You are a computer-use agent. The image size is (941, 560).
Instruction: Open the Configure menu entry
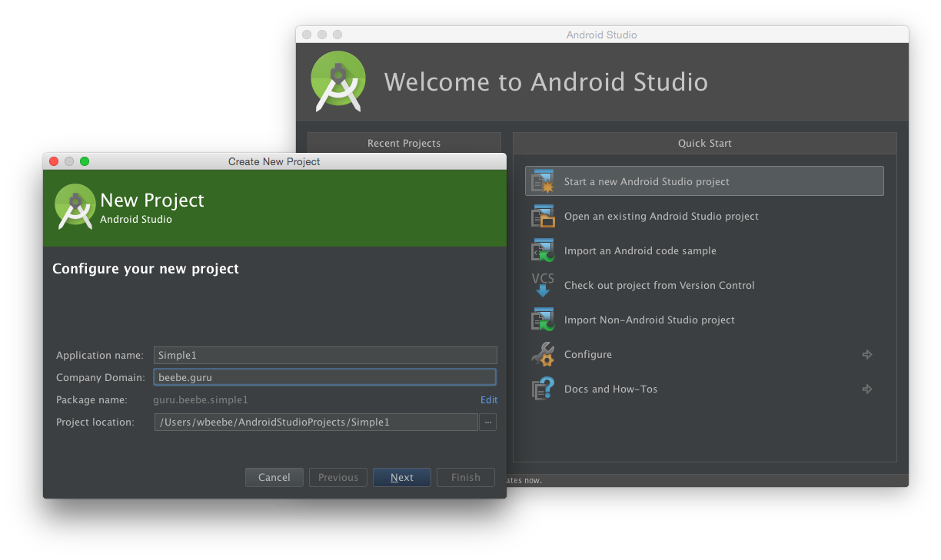click(x=704, y=354)
